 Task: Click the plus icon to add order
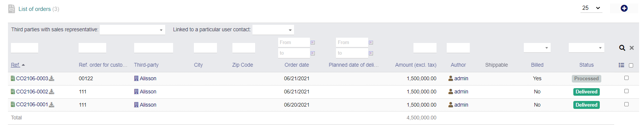coord(624,8)
